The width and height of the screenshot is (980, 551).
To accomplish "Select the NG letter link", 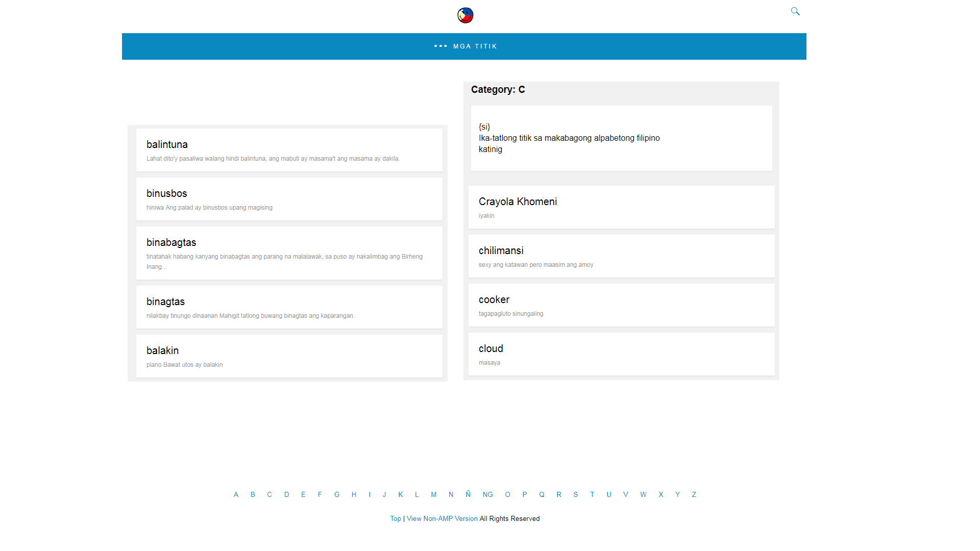I will pyautogui.click(x=487, y=494).
